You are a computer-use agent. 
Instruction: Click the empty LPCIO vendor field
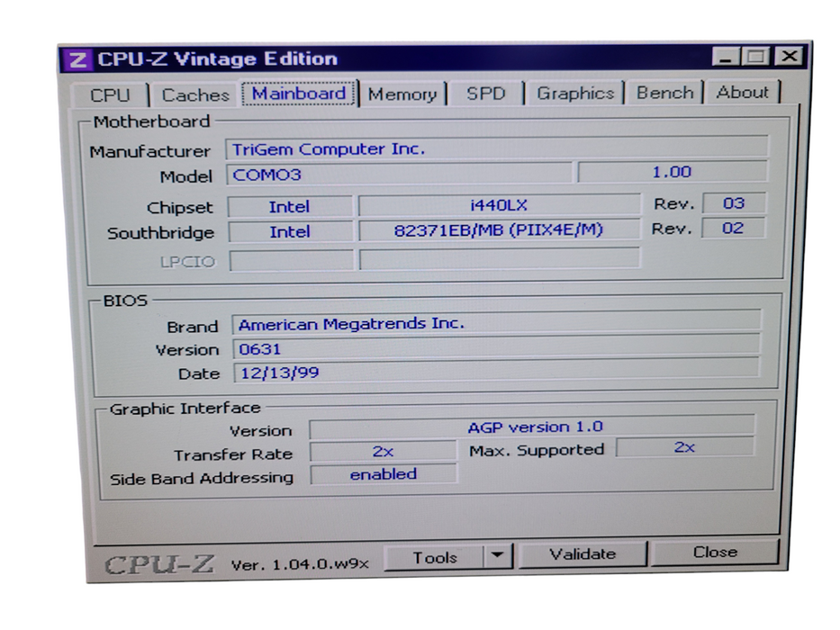292,261
